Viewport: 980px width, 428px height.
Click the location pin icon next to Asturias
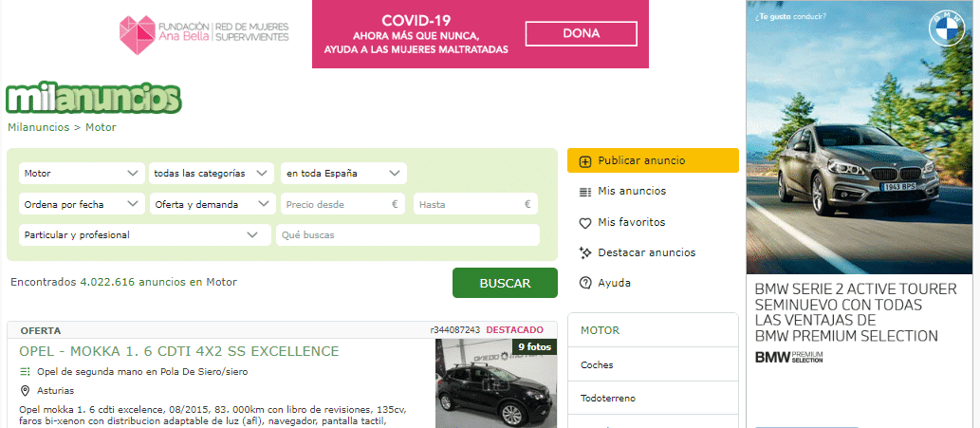[x=25, y=391]
